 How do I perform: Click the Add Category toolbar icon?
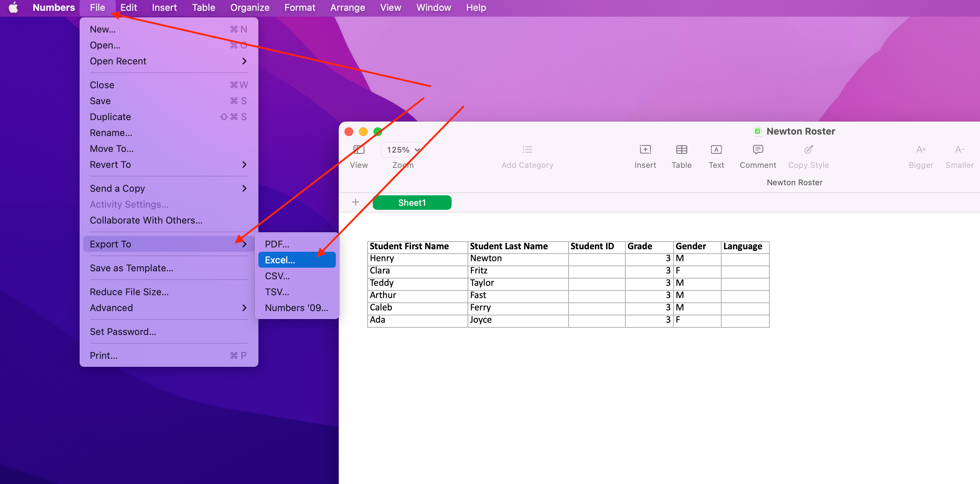[527, 150]
